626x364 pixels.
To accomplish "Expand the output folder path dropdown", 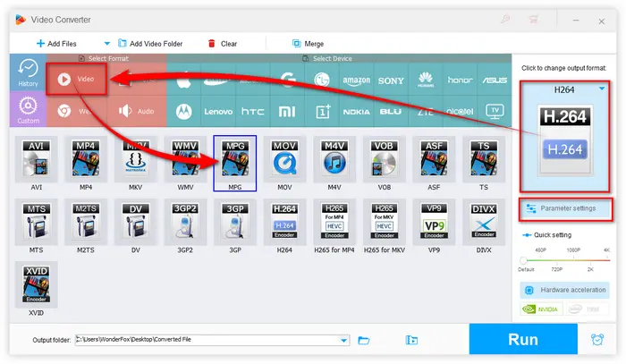I will [344, 340].
